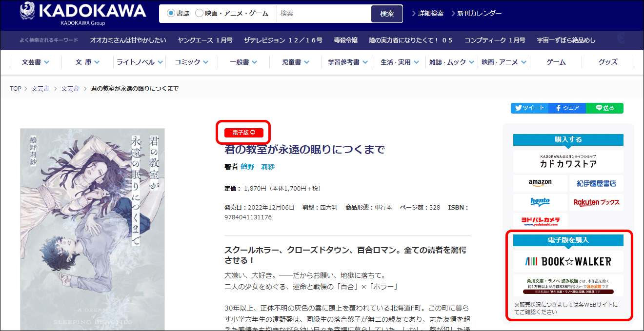The image size is (644, 331).
Task: Buy at the カドカワストア shop
Action: pyautogui.click(x=568, y=161)
